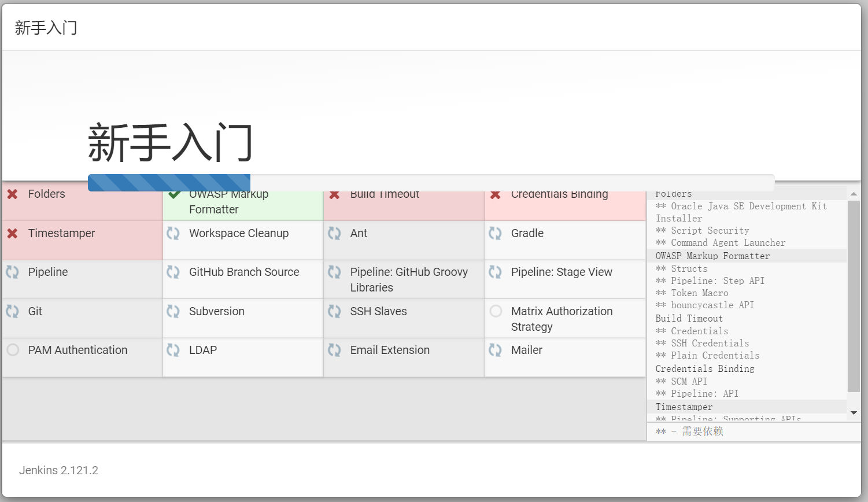
Task: Click the Workspace Cleanup plugin name
Action: pos(239,233)
